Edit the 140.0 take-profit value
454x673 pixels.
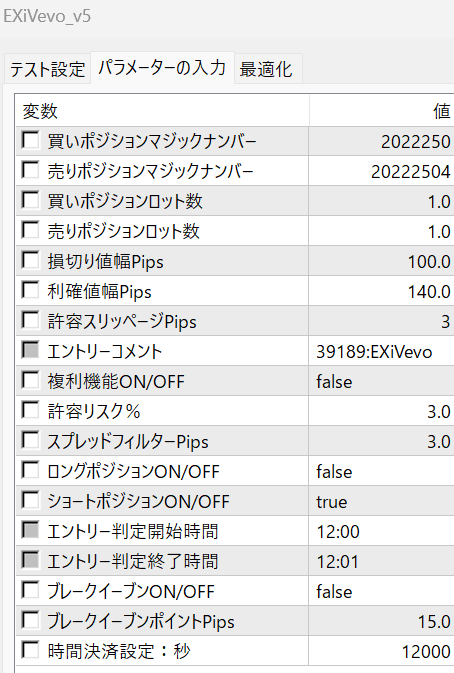click(x=381, y=291)
